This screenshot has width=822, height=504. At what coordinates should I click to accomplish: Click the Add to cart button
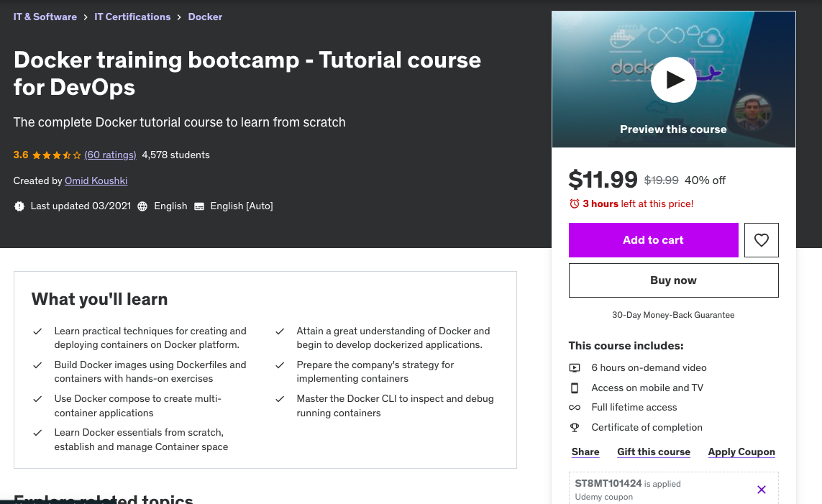tap(653, 240)
